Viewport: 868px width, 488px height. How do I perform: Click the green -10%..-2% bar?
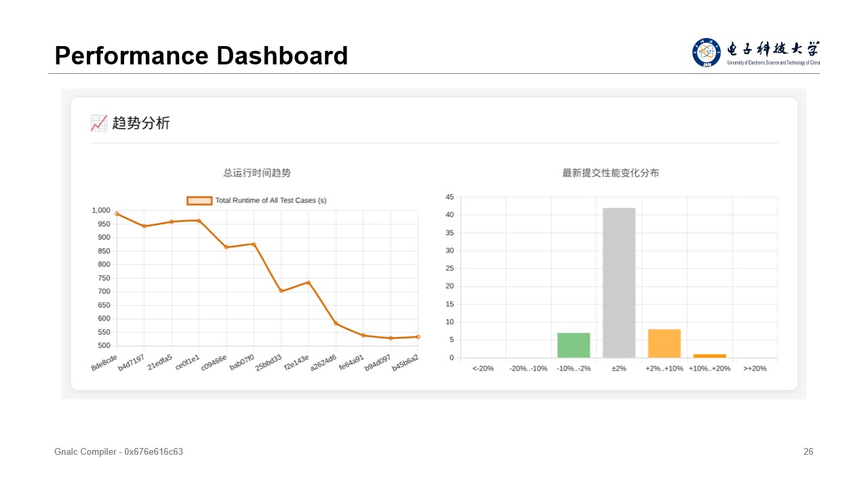(574, 345)
